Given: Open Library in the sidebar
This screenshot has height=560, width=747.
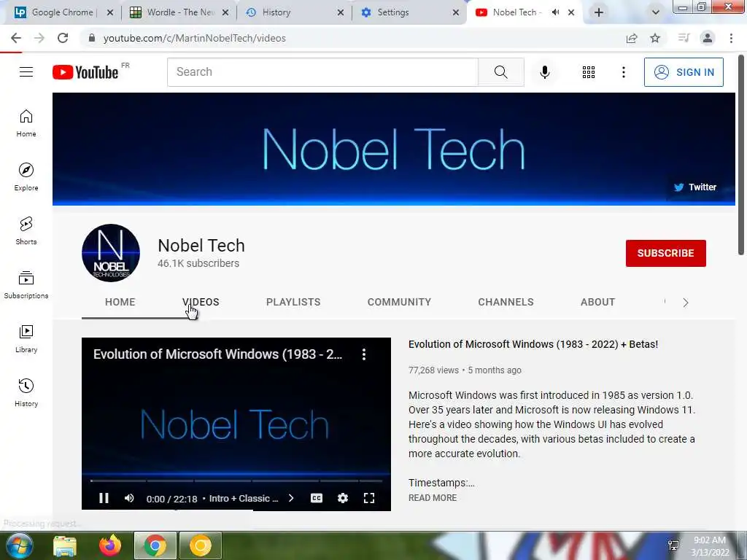Looking at the screenshot, I should point(26,338).
